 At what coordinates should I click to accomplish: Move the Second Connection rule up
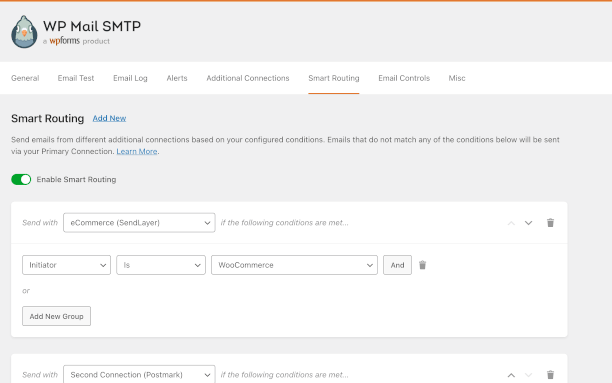click(511, 375)
